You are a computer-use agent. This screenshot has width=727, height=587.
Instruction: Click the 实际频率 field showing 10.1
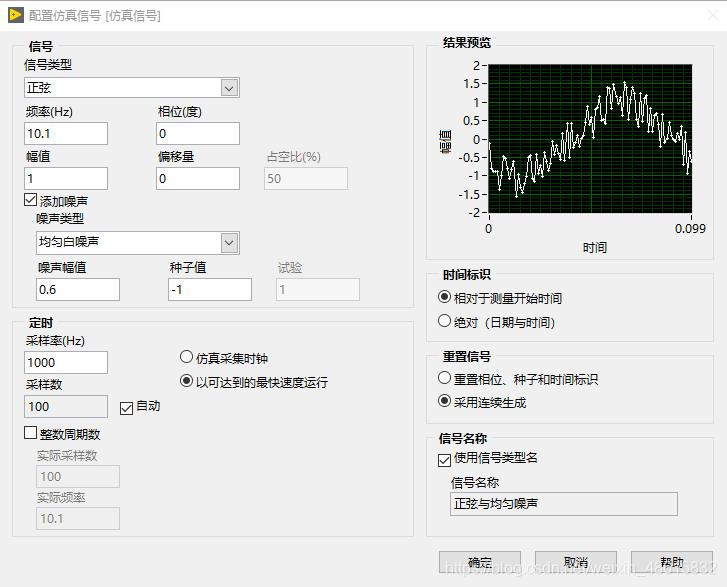[x=78, y=518]
